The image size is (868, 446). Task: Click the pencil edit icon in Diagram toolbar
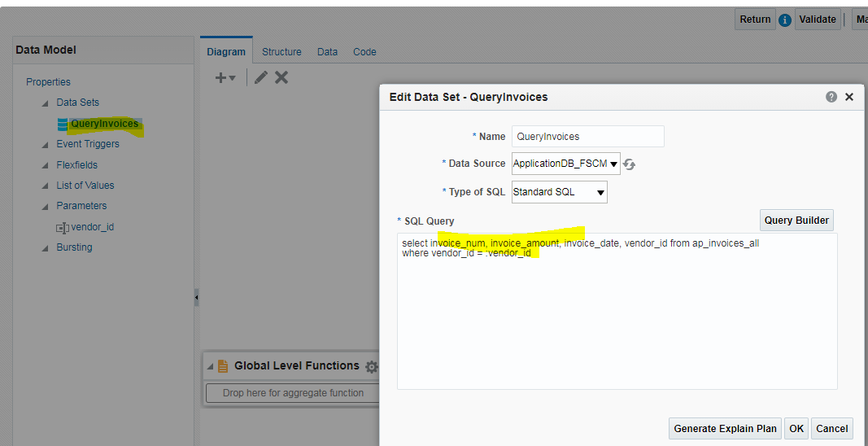(x=261, y=77)
